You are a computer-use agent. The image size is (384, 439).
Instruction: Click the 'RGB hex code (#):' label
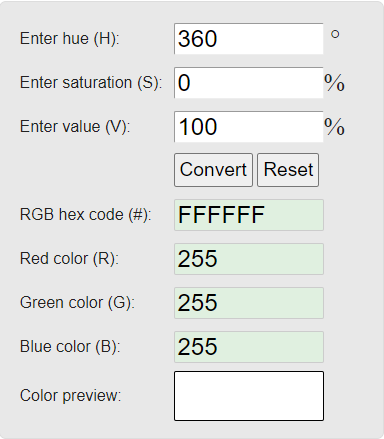click(86, 215)
